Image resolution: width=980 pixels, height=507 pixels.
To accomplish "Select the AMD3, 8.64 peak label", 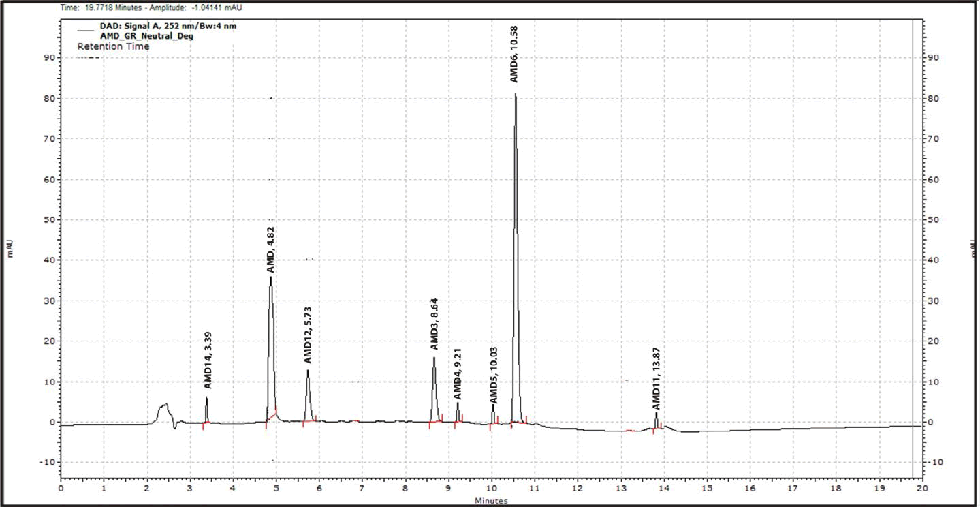I will [x=434, y=326].
